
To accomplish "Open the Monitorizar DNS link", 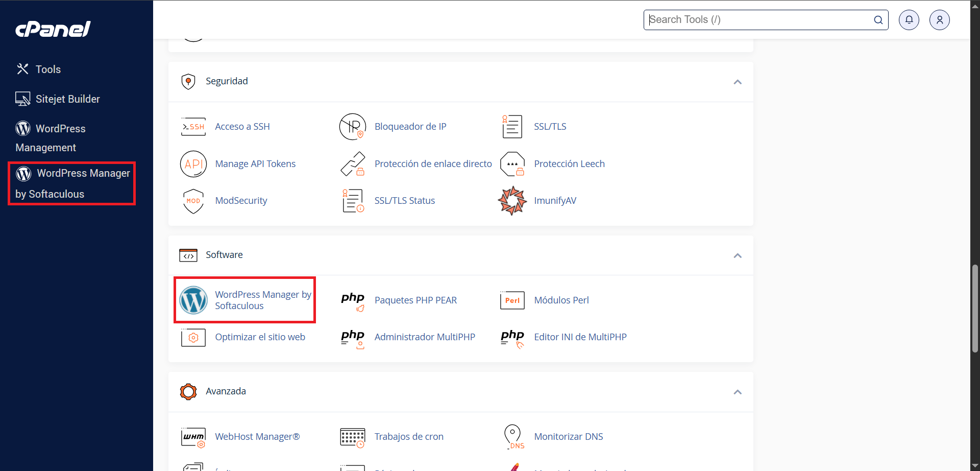I will (569, 437).
